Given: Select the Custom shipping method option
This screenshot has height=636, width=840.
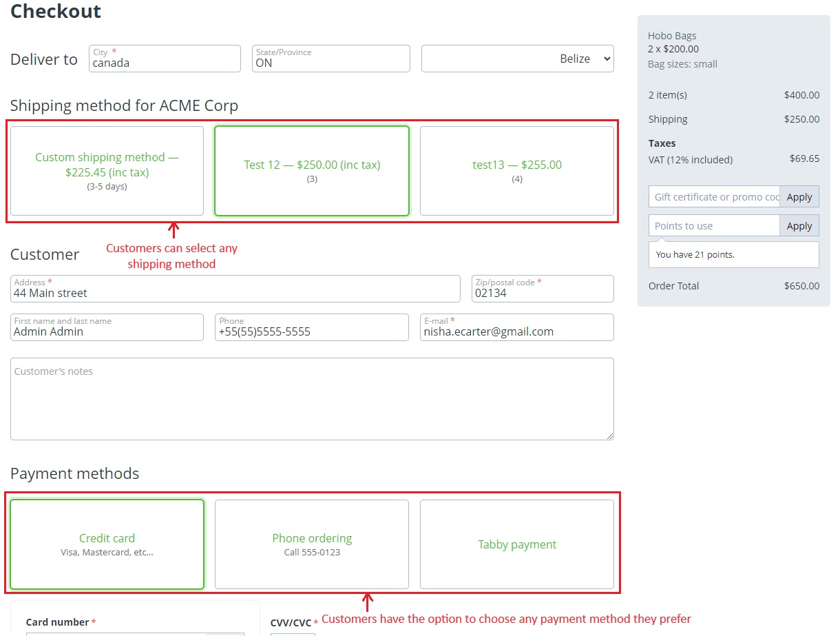Looking at the screenshot, I should coord(107,171).
